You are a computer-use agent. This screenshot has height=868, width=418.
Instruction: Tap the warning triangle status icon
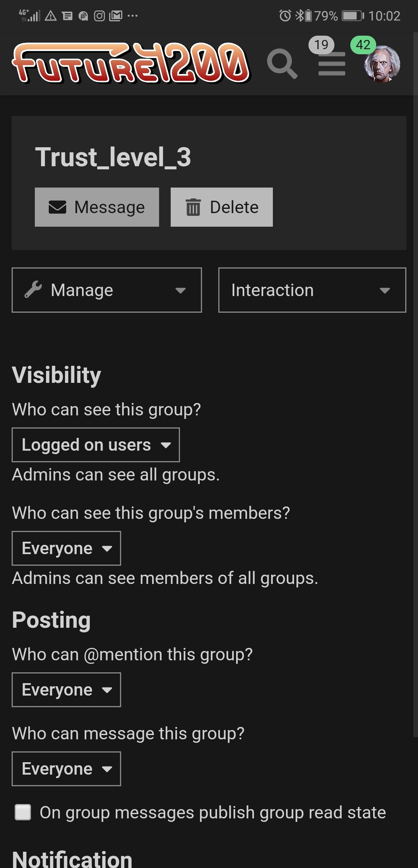pos(51,16)
